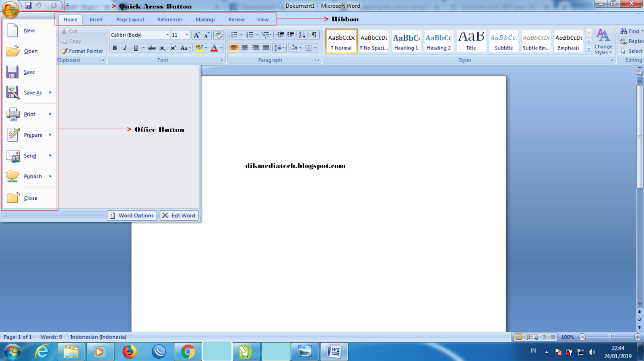644x361 pixels.
Task: Toggle Strikethrough formatting
Action: tap(152, 48)
